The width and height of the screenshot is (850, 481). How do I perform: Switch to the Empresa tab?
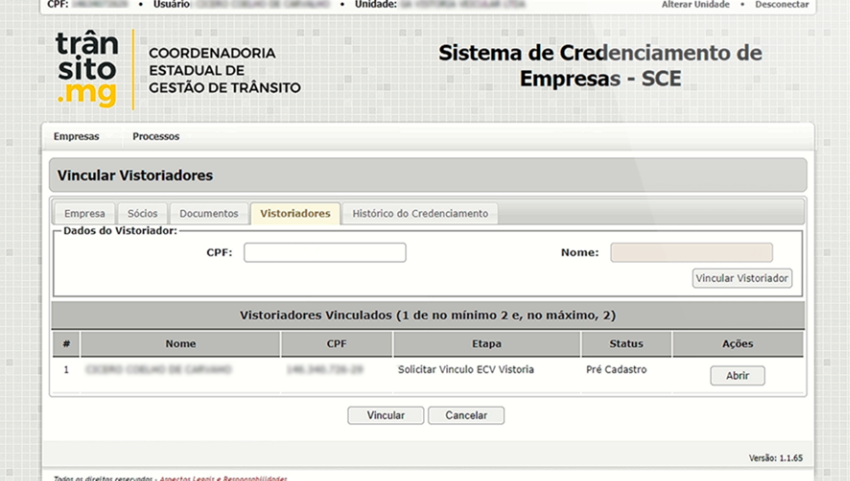85,214
